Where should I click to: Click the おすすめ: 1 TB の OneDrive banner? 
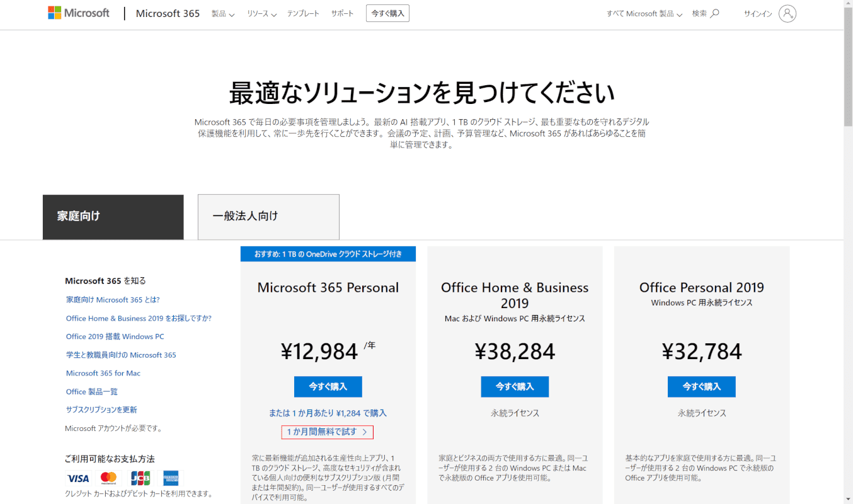(x=328, y=254)
